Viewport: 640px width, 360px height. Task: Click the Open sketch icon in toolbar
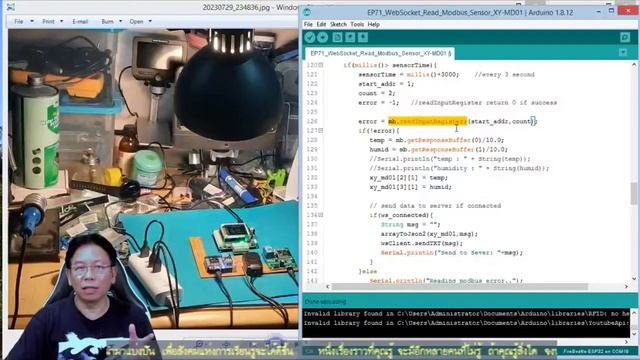coord(350,38)
